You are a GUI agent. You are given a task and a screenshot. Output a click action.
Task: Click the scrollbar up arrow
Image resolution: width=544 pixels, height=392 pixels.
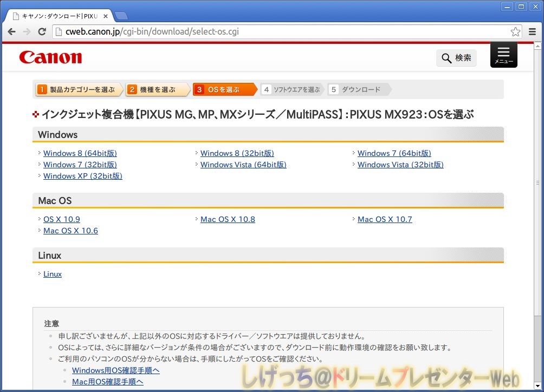click(537, 45)
